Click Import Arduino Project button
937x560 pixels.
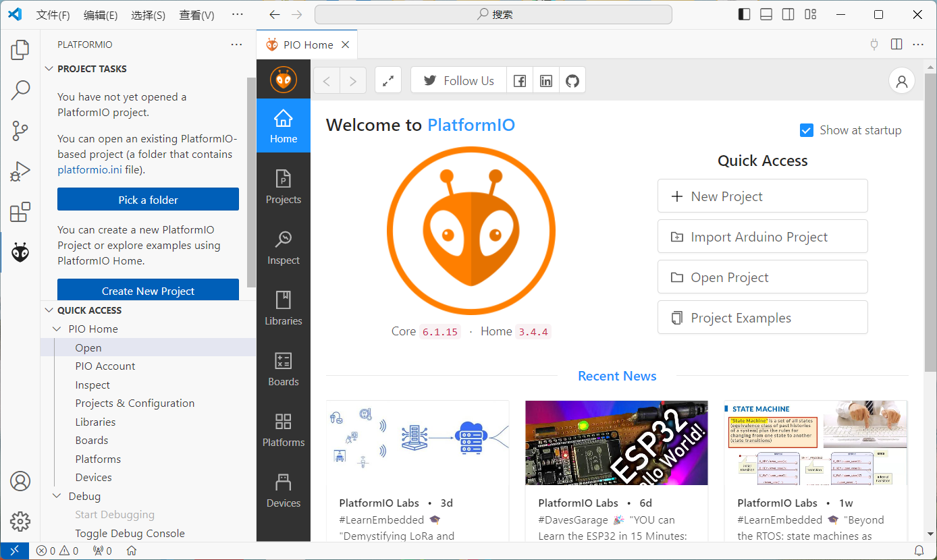click(x=763, y=237)
